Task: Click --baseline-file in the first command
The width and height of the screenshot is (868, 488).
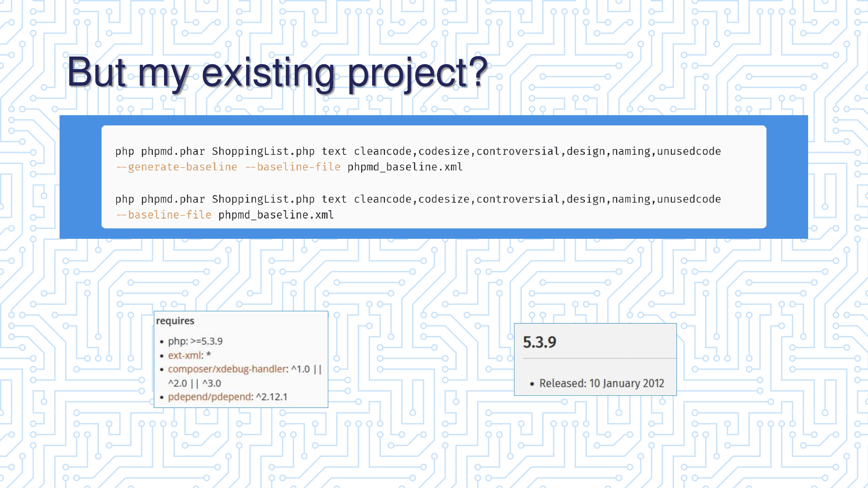Action: 293,167
